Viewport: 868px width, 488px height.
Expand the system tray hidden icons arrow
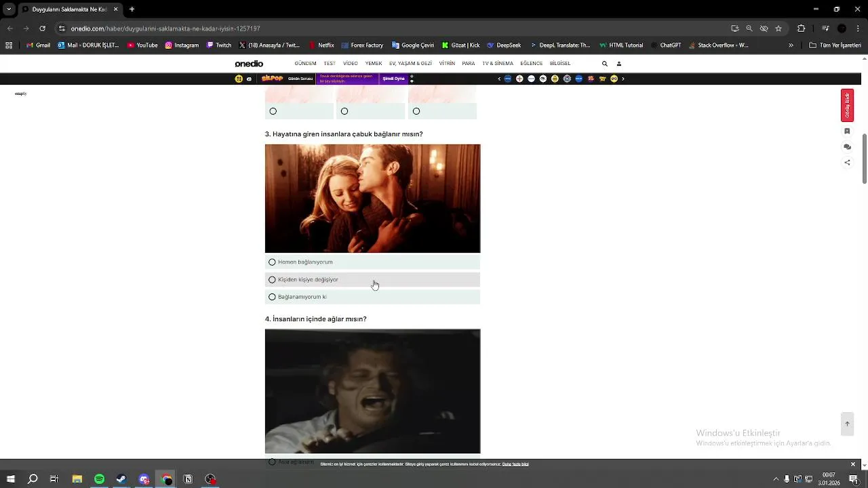point(775,479)
